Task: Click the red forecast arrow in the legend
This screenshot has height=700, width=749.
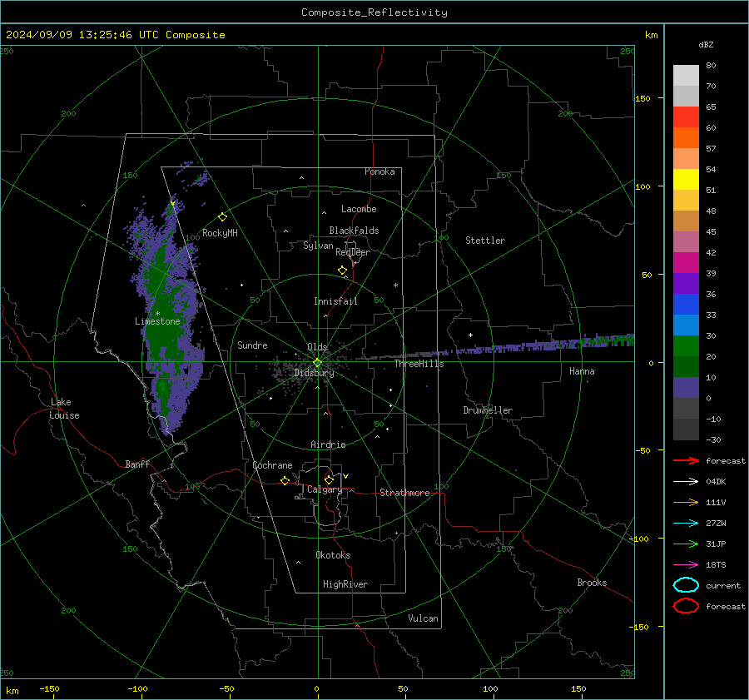Action: [x=686, y=460]
